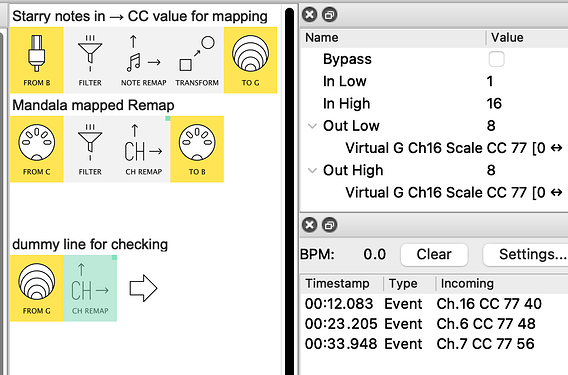Click the In Low property label
The height and width of the screenshot is (375, 568).
344,82
